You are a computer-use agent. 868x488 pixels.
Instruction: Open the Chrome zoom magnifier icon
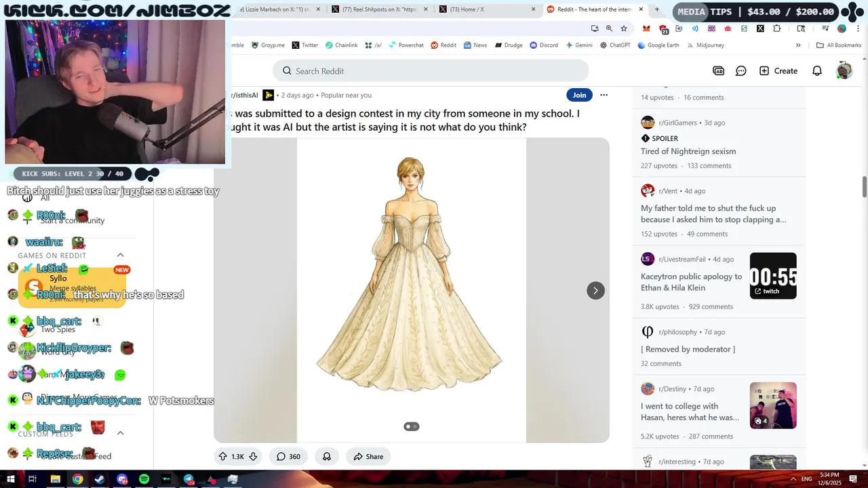[x=609, y=28]
